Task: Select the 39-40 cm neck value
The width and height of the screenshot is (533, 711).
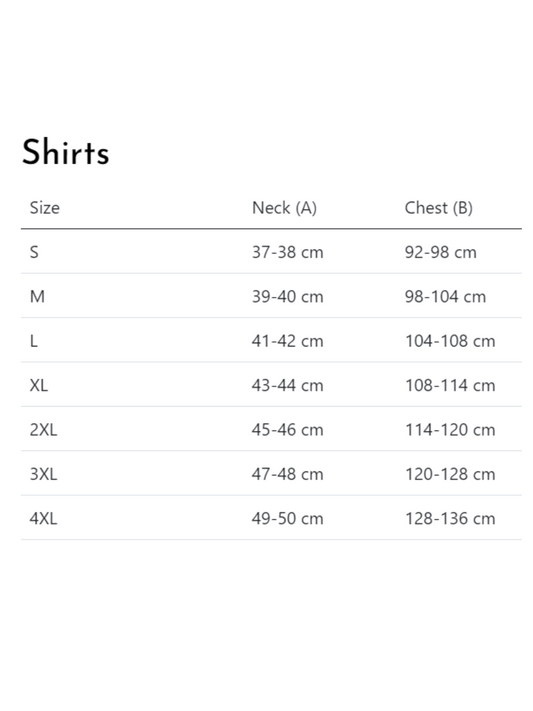Action: click(288, 297)
